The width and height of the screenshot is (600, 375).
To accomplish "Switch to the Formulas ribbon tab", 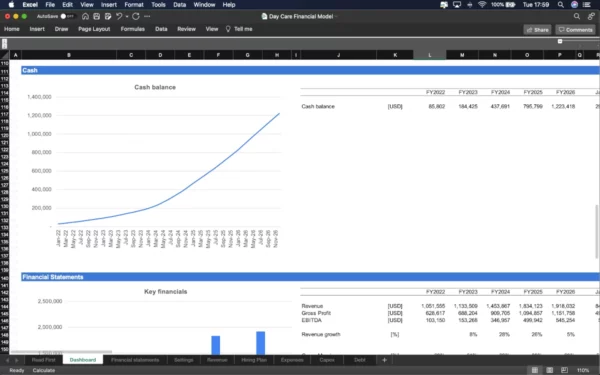I will tap(133, 29).
